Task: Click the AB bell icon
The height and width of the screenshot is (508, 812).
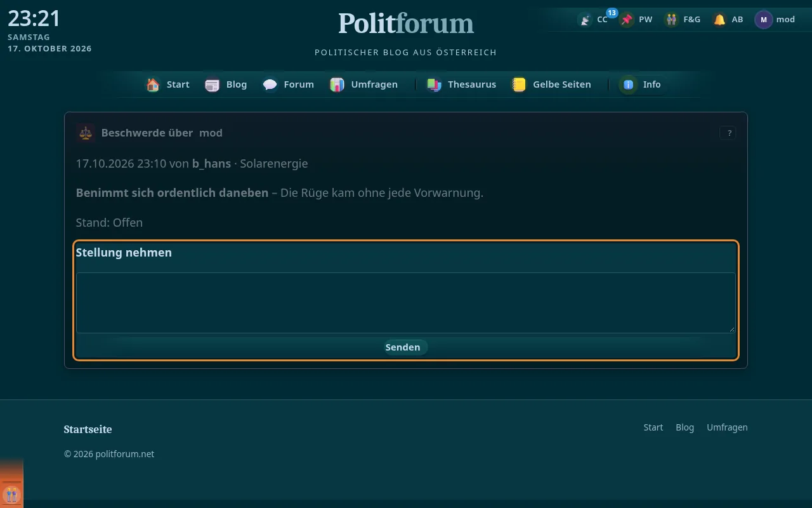Action: [719, 20]
